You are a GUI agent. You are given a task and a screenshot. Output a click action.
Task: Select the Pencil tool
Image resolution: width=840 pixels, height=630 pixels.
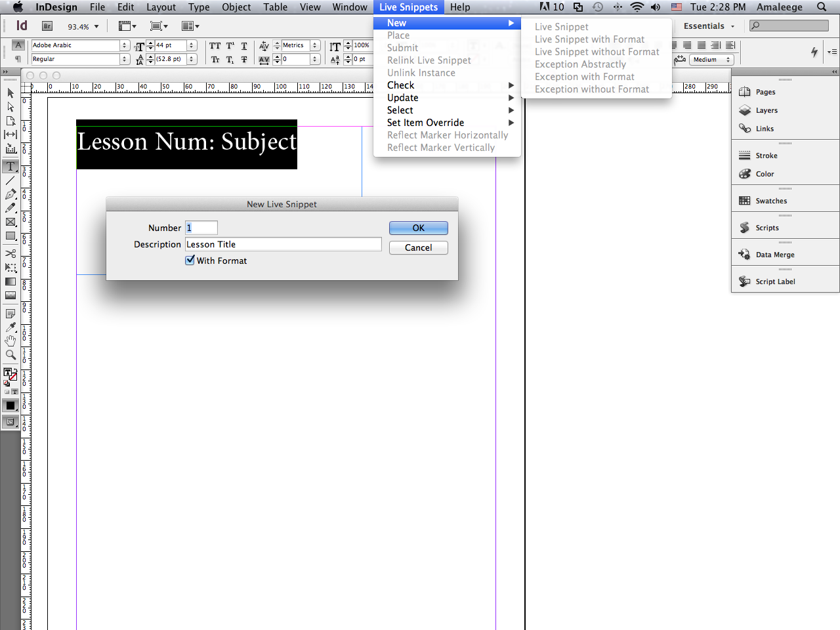[x=10, y=208]
